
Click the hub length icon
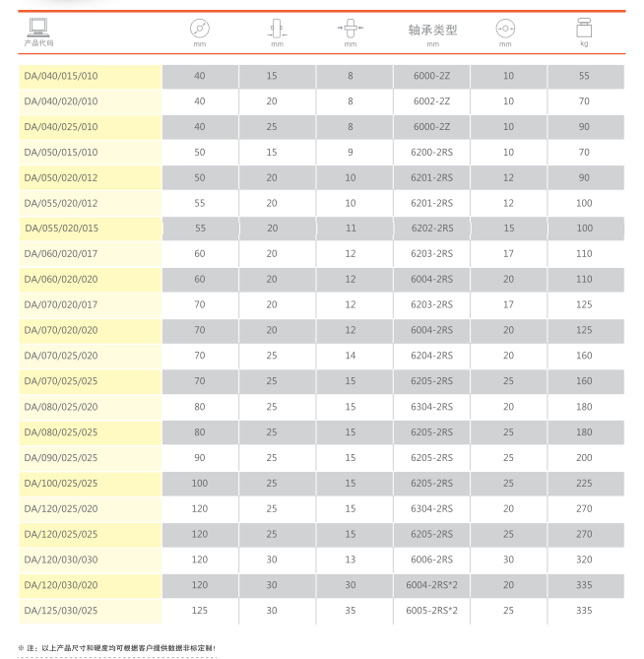coord(350,29)
